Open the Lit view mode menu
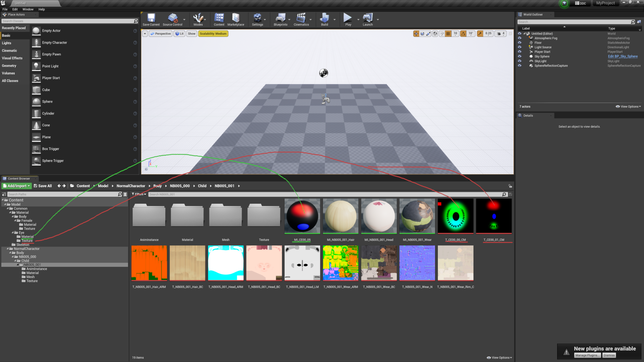The image size is (644, 362). [x=179, y=34]
